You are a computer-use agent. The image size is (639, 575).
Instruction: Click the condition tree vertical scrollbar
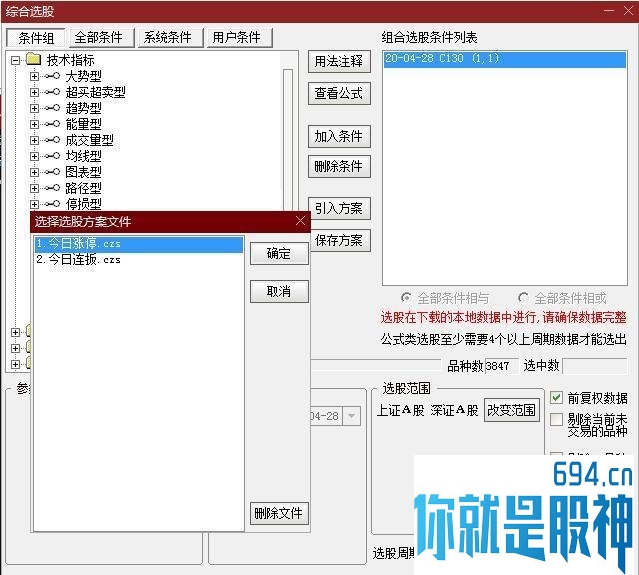[288, 141]
